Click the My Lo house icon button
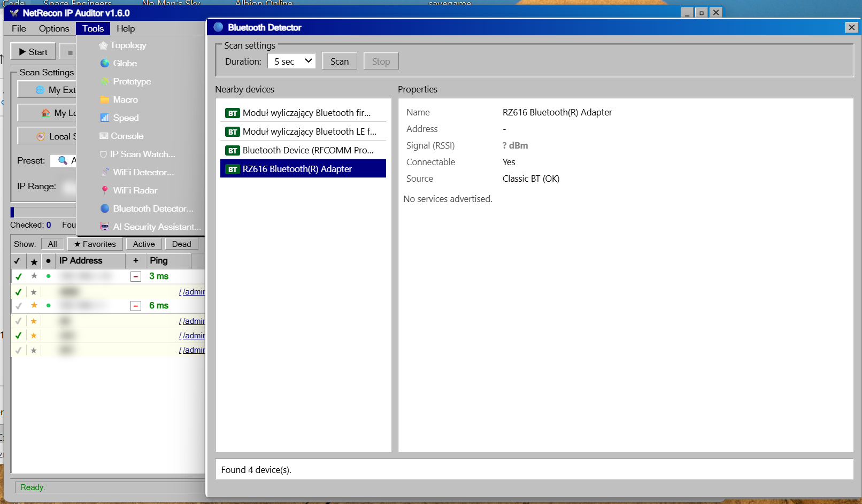 click(x=47, y=113)
